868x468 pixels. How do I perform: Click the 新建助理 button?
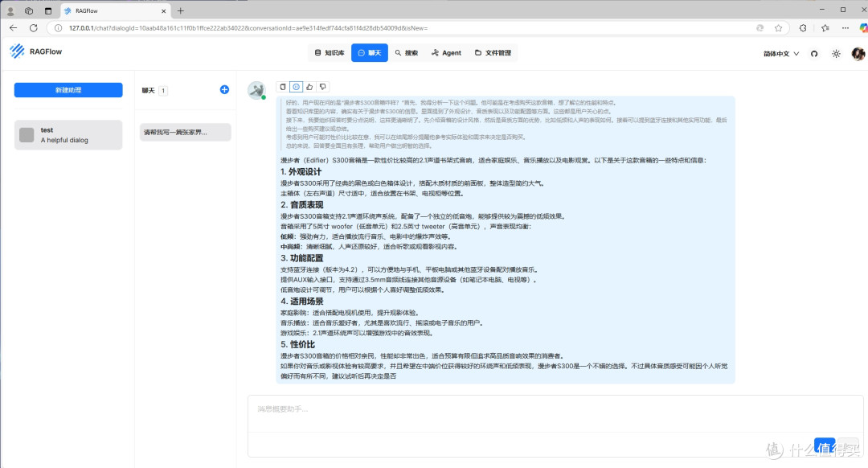68,90
